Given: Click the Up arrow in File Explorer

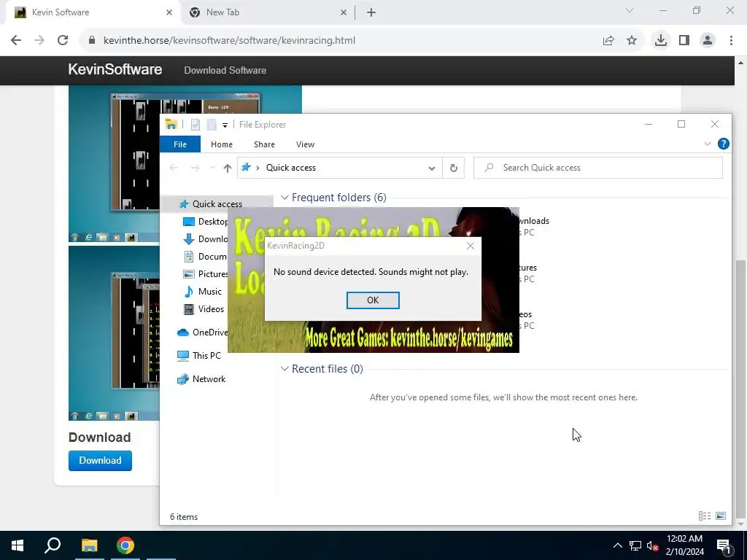Looking at the screenshot, I should (228, 168).
